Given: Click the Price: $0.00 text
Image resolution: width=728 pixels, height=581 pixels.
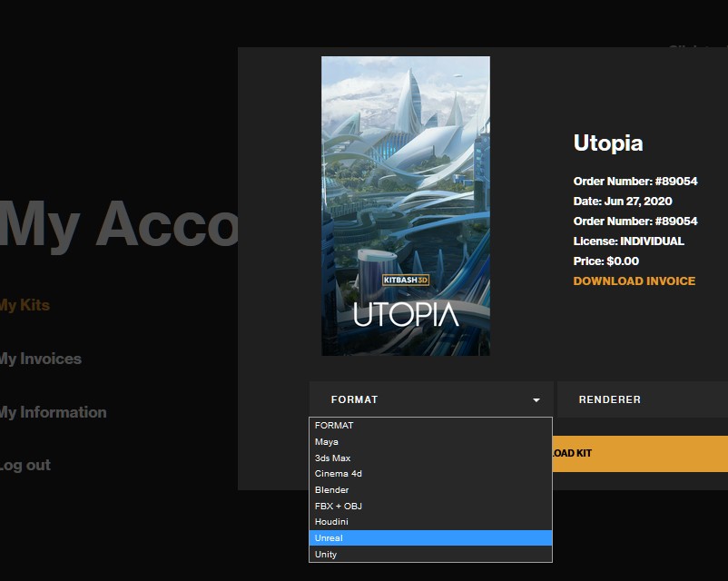Looking at the screenshot, I should [x=605, y=261].
